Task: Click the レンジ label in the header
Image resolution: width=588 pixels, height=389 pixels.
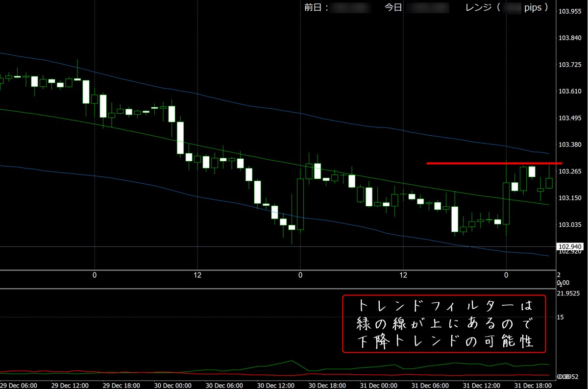Action: pyautogui.click(x=479, y=8)
